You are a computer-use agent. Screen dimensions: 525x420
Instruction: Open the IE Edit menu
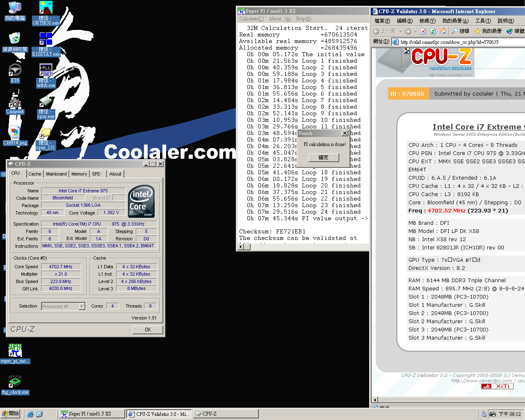(x=404, y=21)
